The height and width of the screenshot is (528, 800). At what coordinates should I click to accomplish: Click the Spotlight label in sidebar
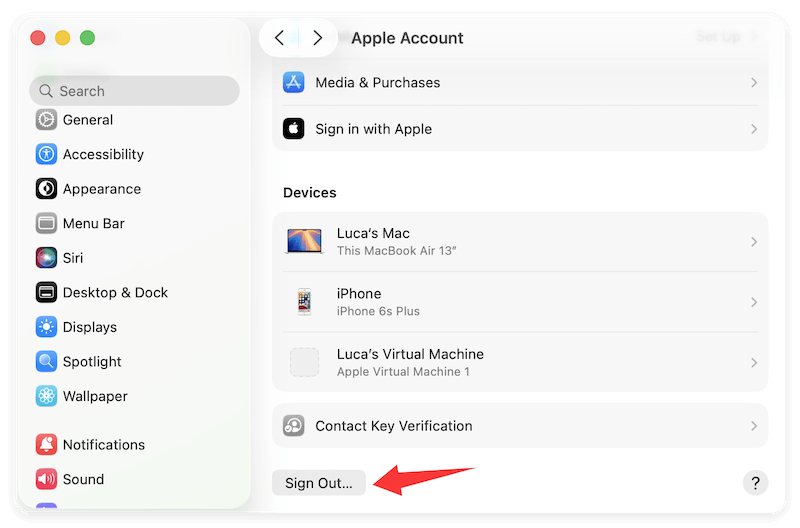tap(92, 362)
